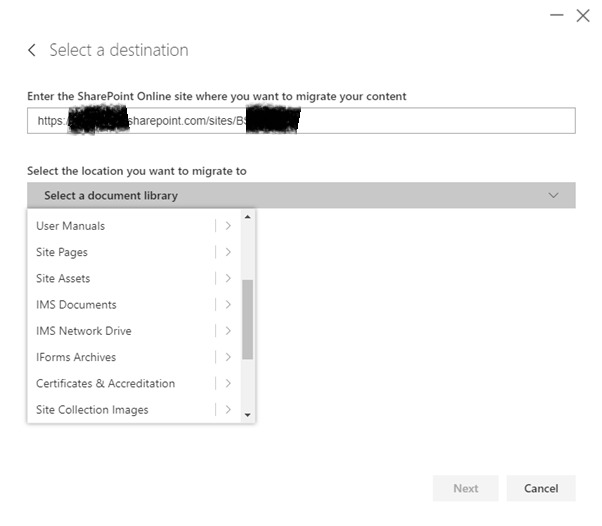Expand the Site Assets chevron
This screenshot has height=526, width=602.
coord(228,278)
